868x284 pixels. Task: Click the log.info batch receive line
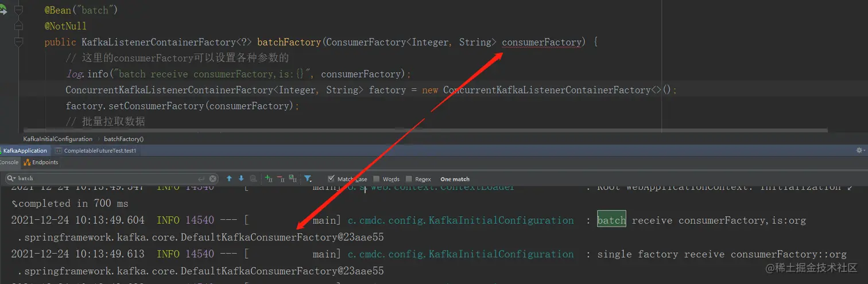[239, 74]
